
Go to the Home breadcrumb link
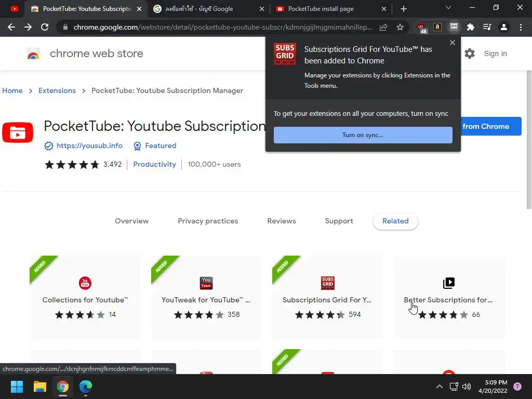(x=12, y=90)
